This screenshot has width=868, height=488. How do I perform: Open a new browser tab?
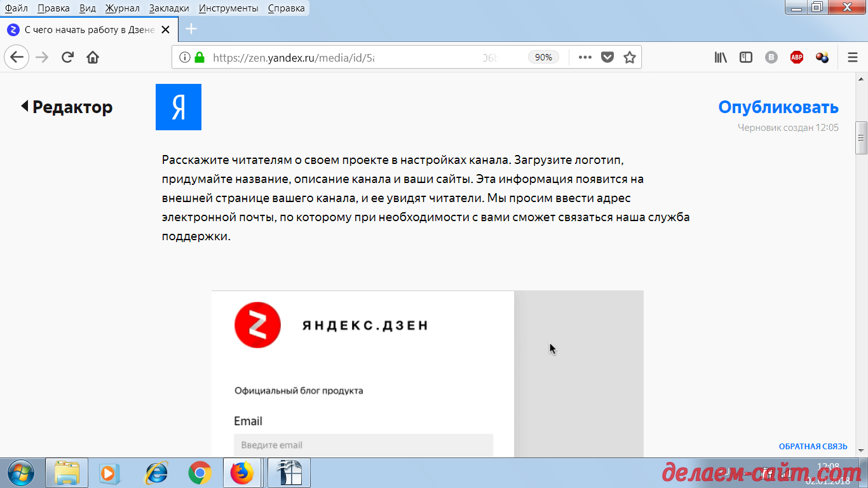pos(191,29)
